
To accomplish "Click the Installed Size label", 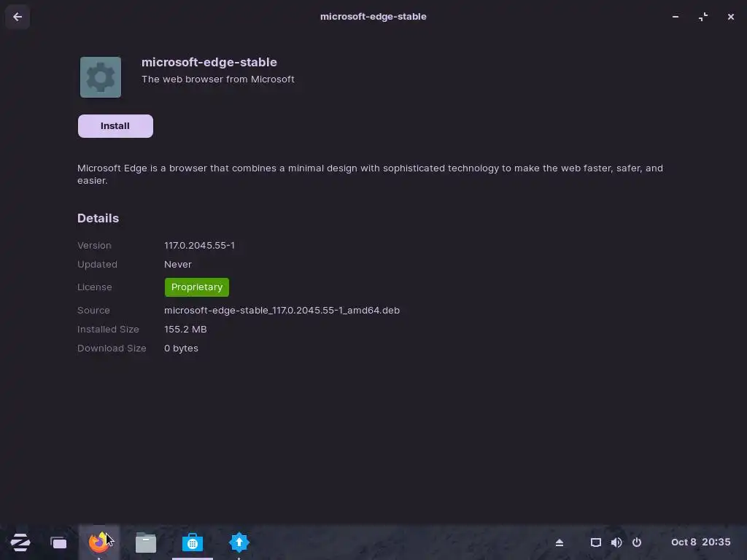I will pos(108,330).
